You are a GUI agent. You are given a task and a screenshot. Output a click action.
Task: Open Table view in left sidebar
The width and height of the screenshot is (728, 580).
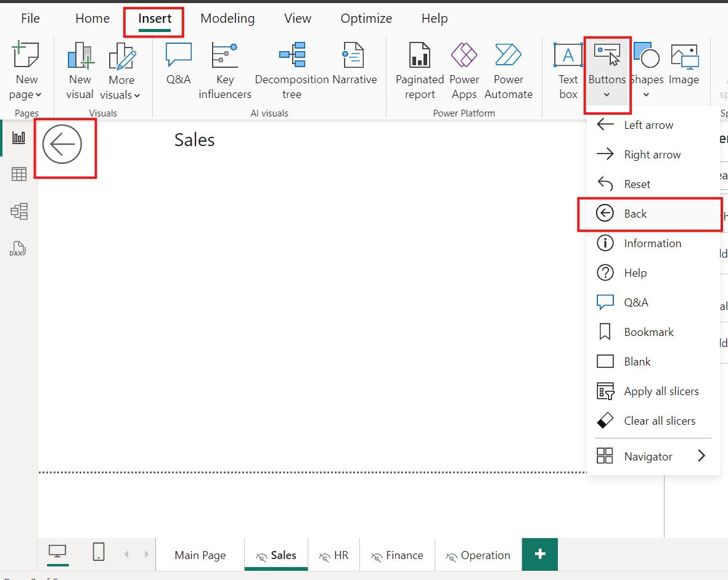[19, 174]
